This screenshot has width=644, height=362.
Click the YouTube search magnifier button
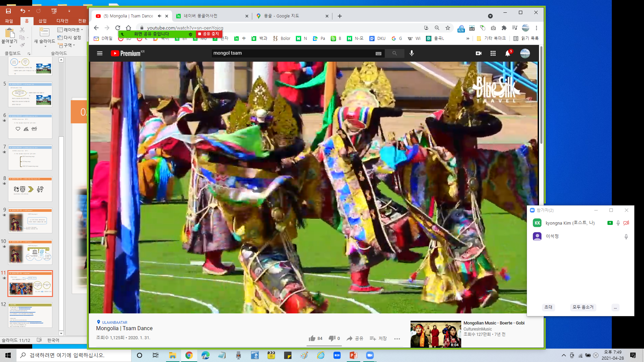pos(394,53)
